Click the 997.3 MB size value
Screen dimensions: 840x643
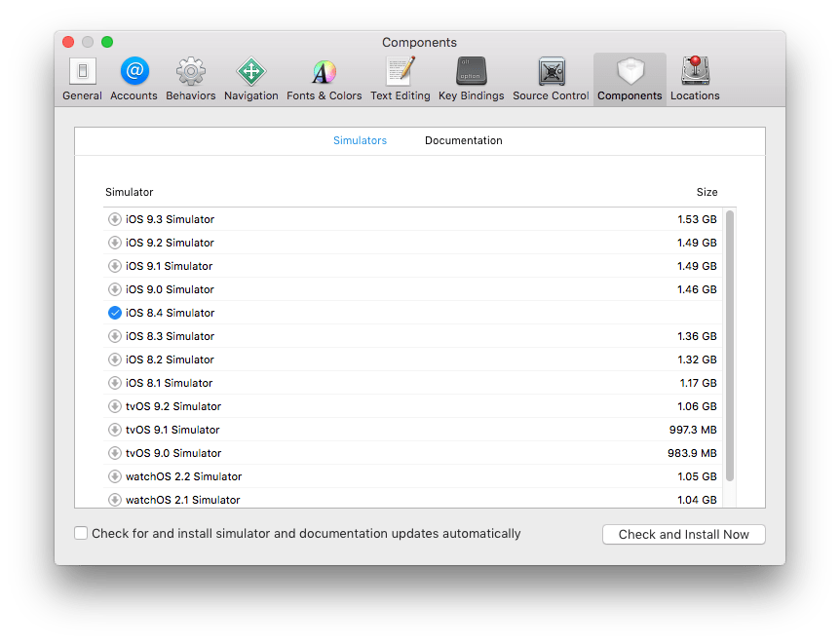click(693, 430)
